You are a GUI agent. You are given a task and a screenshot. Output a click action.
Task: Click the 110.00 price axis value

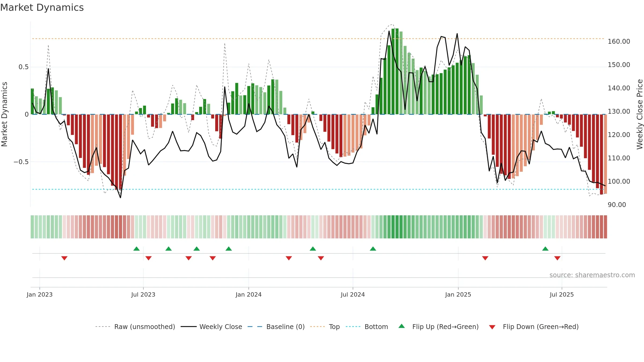(x=619, y=158)
